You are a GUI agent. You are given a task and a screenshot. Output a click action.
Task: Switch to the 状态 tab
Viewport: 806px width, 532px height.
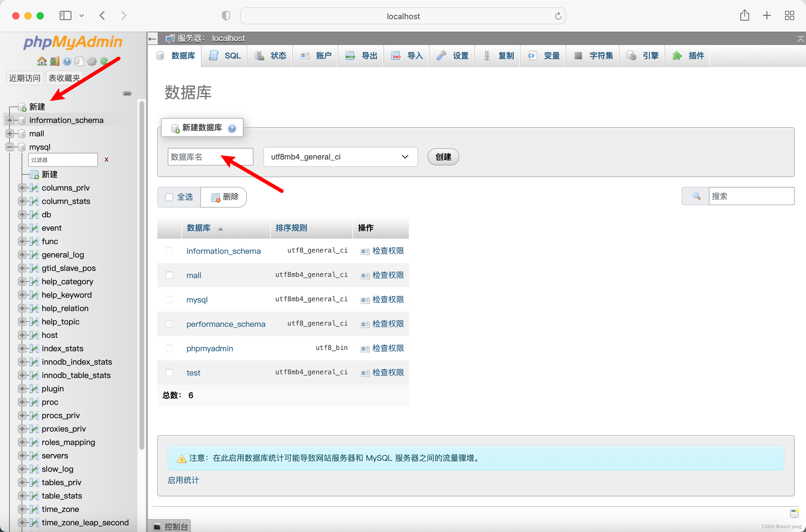coord(270,56)
